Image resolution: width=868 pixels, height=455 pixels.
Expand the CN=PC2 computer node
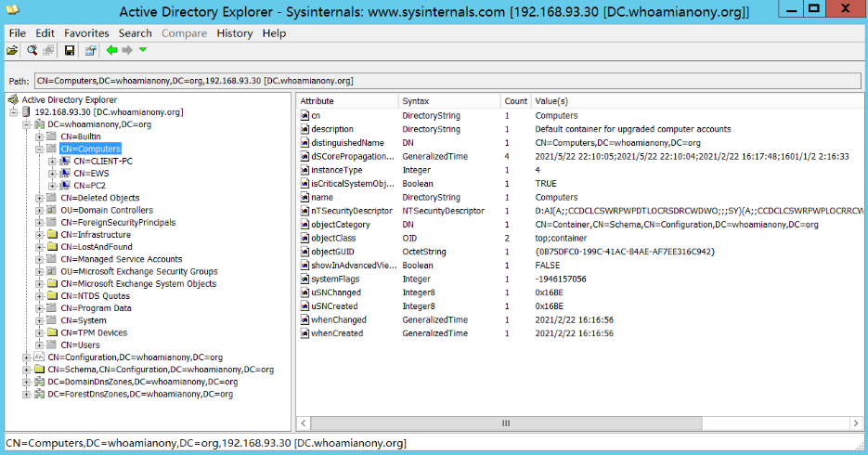click(x=52, y=186)
